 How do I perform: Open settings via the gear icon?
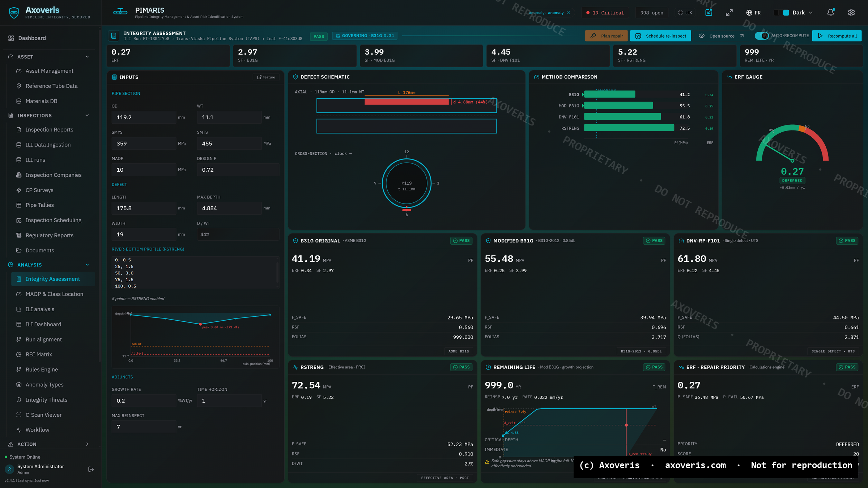pyautogui.click(x=851, y=13)
